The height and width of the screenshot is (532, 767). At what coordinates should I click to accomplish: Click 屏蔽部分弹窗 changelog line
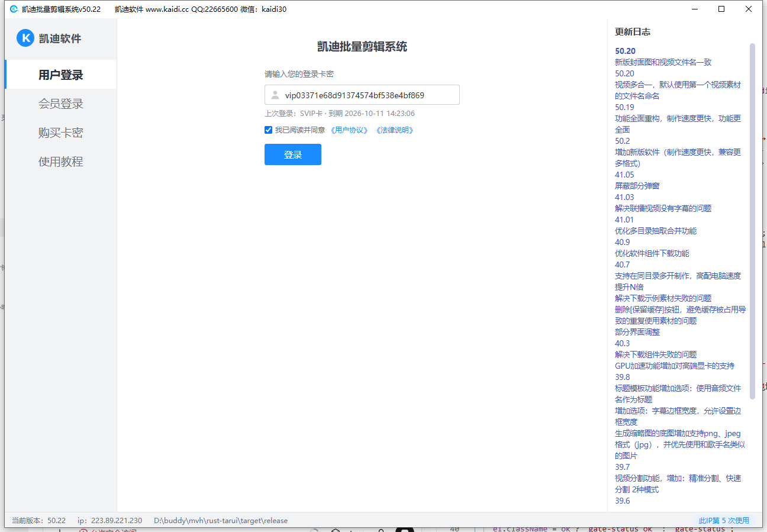coord(637,186)
